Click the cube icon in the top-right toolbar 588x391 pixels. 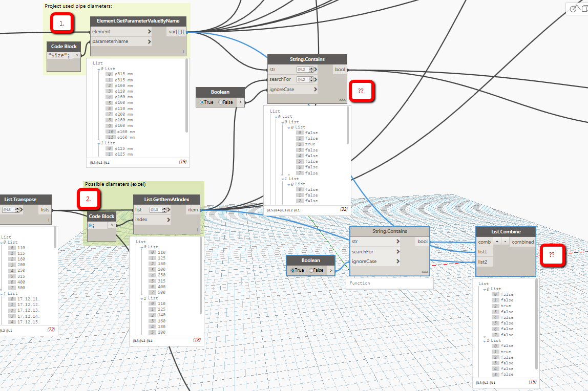[584, 9]
